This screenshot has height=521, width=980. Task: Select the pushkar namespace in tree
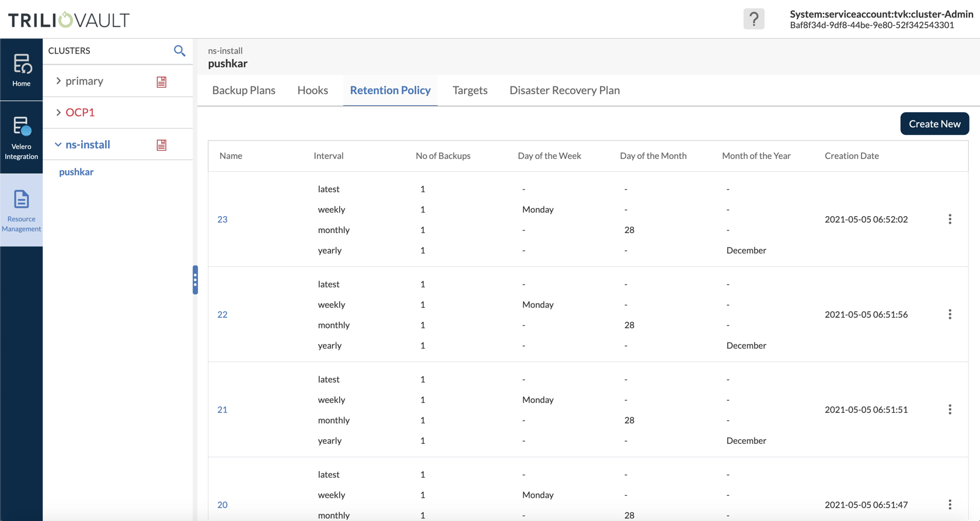point(76,172)
